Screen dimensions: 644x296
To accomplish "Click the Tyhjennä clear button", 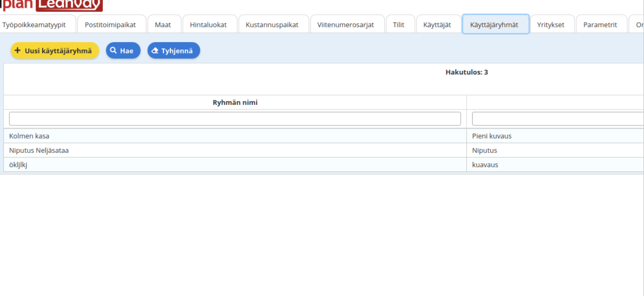I will pyautogui.click(x=174, y=50).
